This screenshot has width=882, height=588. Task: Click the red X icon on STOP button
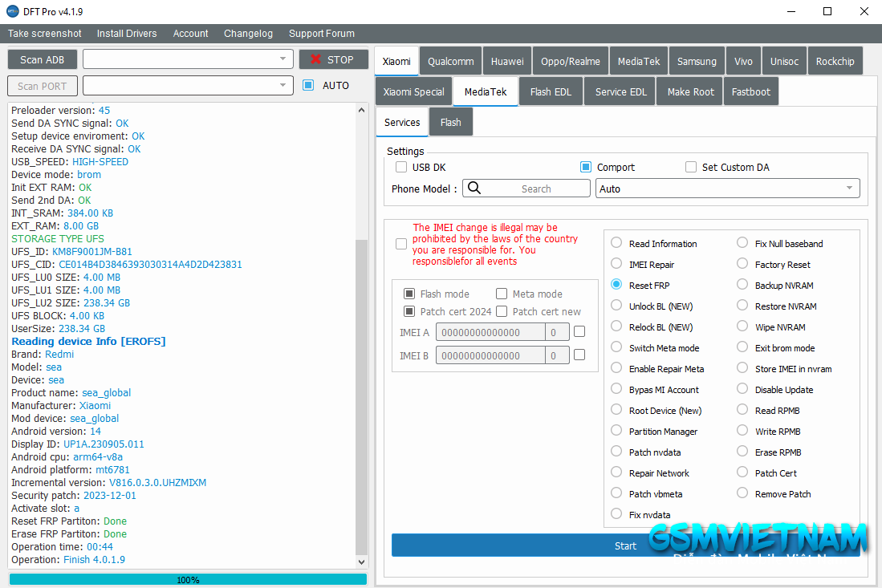(x=315, y=59)
